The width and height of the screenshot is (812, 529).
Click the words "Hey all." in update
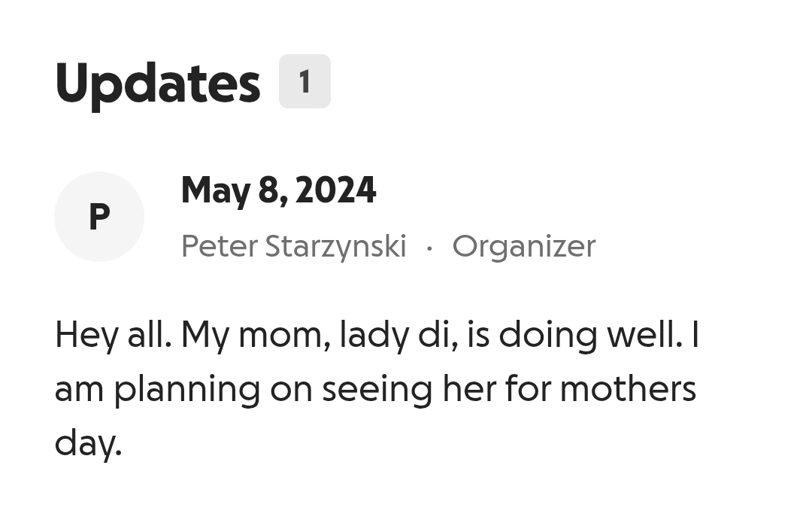(113, 335)
